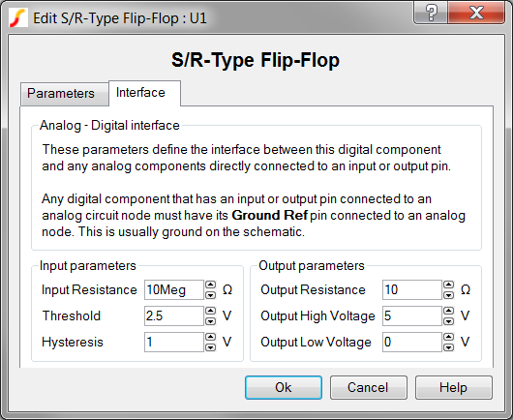
Task: Click the Threshold input field
Action: click(x=174, y=316)
